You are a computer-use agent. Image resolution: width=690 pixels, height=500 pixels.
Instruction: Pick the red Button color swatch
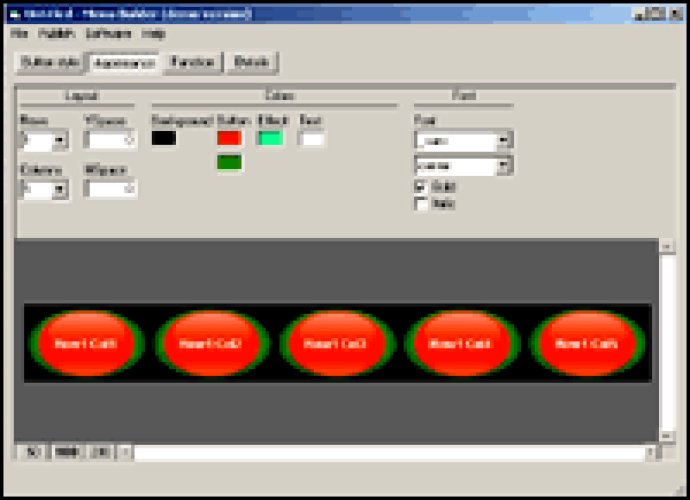point(229,138)
